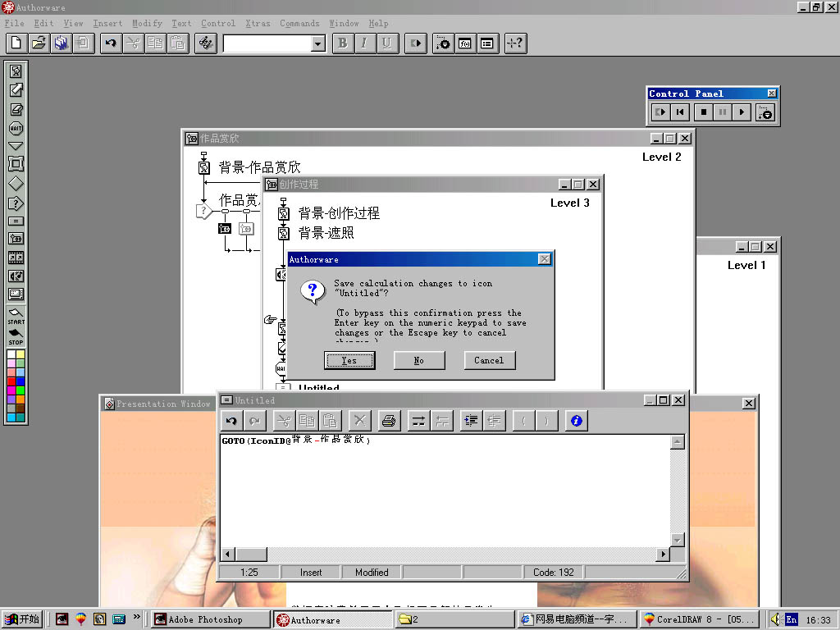The height and width of the screenshot is (630, 840).
Task: Click Restart in the Control Panel
Action: point(660,112)
